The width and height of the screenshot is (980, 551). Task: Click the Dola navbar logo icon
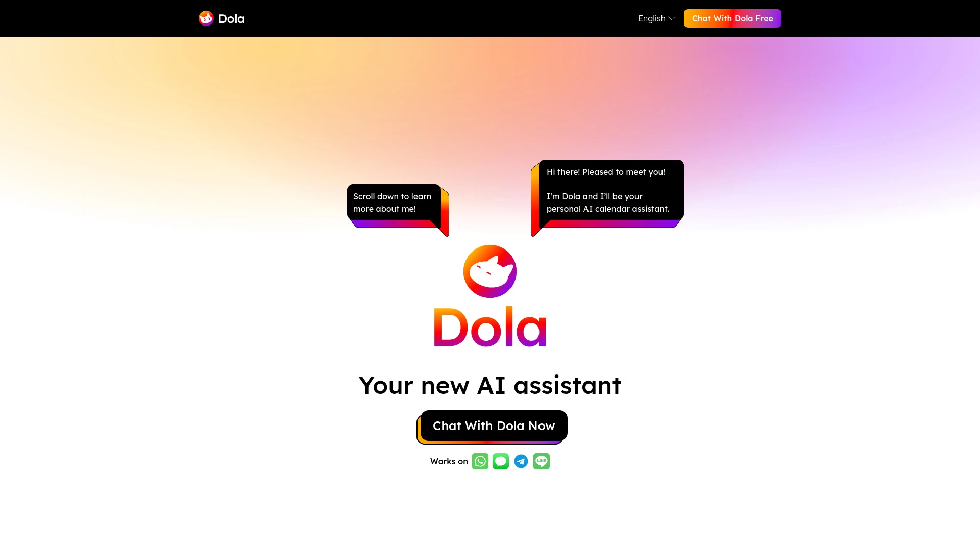(206, 18)
